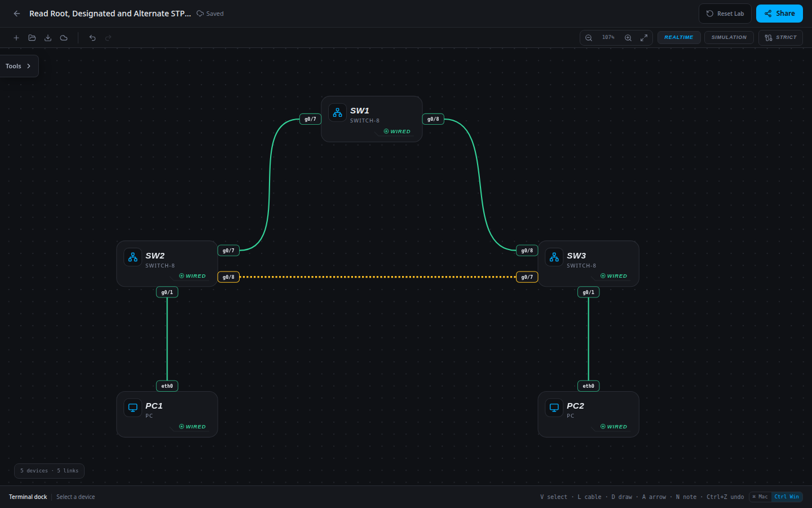This screenshot has width=812, height=508.
Task: Select the PC2 computer icon
Action: click(554, 408)
